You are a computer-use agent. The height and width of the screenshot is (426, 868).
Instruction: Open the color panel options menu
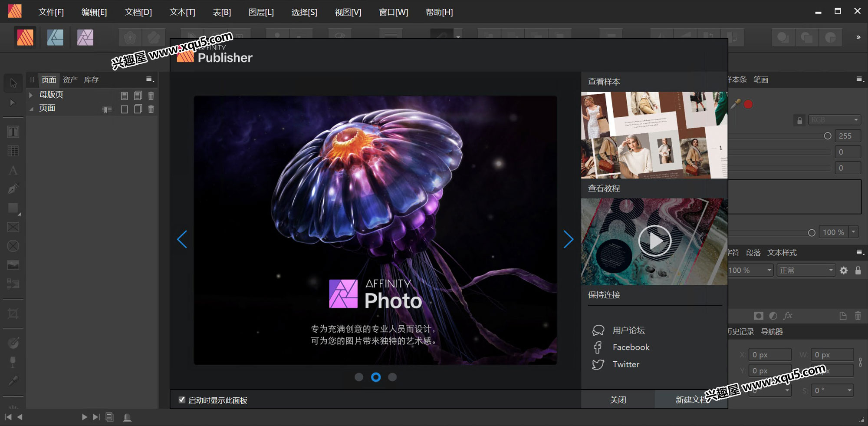click(x=860, y=79)
